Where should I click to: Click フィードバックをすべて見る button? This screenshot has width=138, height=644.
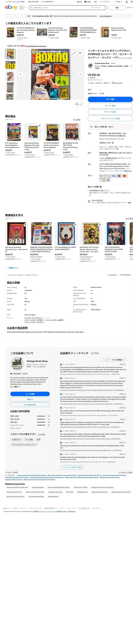click(x=72, y=467)
